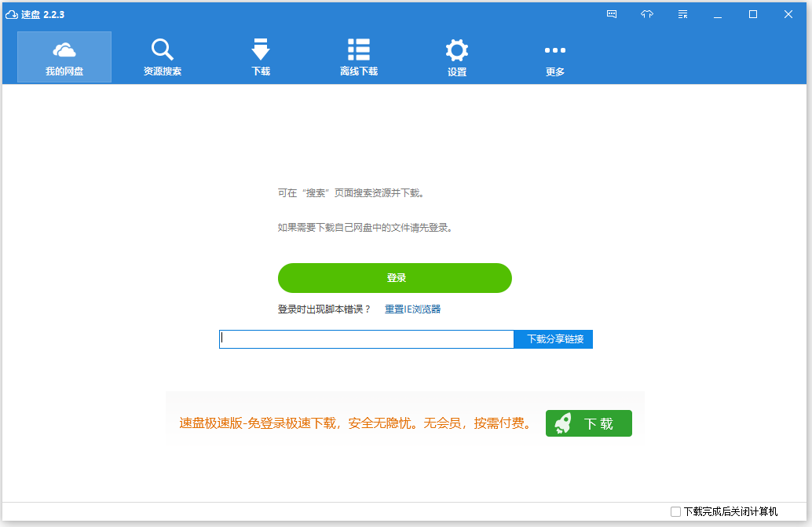Image resolution: width=812 pixels, height=527 pixels.
Task: Open the feedback message icon in title bar
Action: point(612,14)
